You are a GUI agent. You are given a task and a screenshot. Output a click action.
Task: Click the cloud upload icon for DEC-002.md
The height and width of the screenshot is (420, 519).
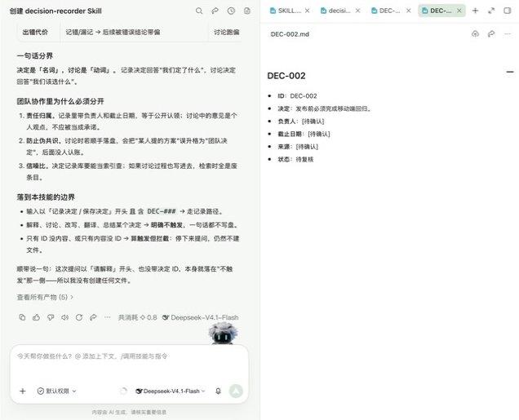point(475,33)
